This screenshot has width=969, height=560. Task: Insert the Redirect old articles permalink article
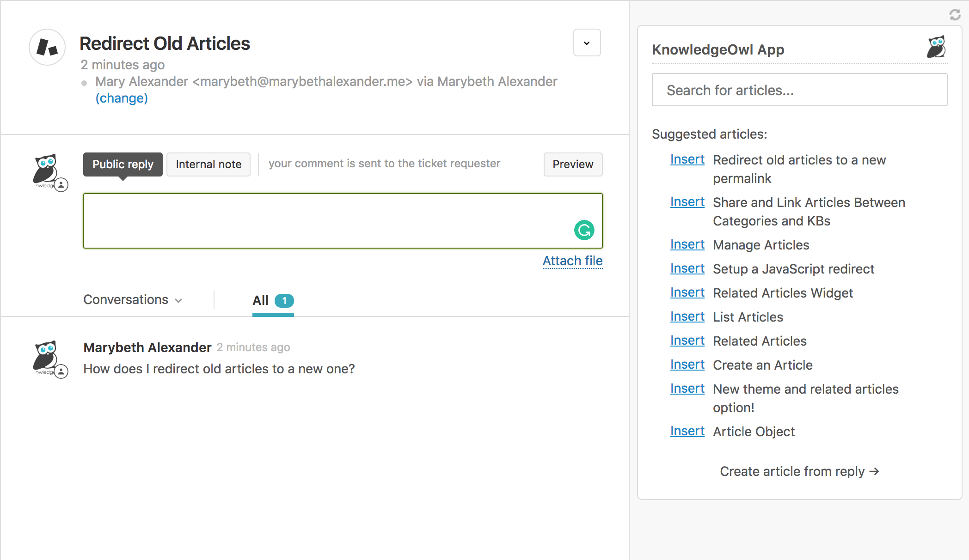pos(687,159)
